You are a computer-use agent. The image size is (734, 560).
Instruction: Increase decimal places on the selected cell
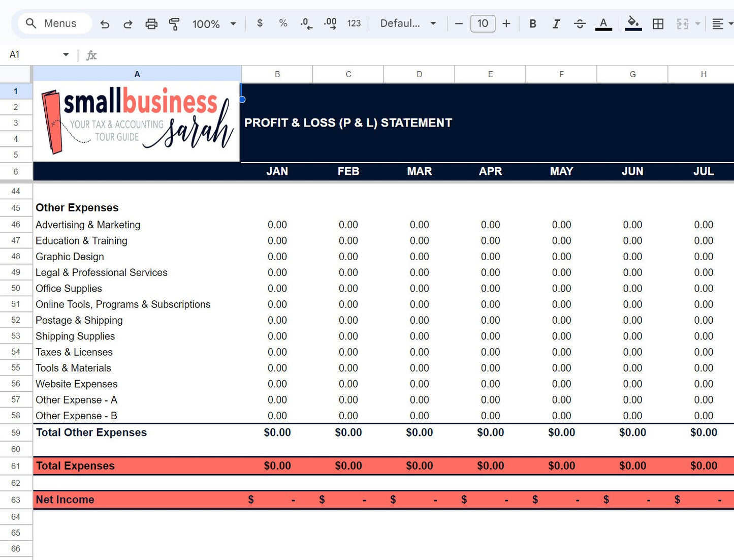tap(330, 23)
